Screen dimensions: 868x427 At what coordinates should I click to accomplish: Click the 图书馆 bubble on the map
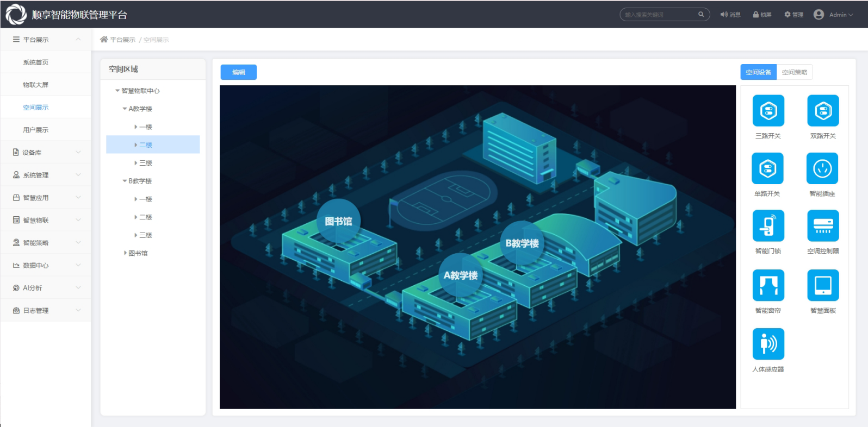338,221
